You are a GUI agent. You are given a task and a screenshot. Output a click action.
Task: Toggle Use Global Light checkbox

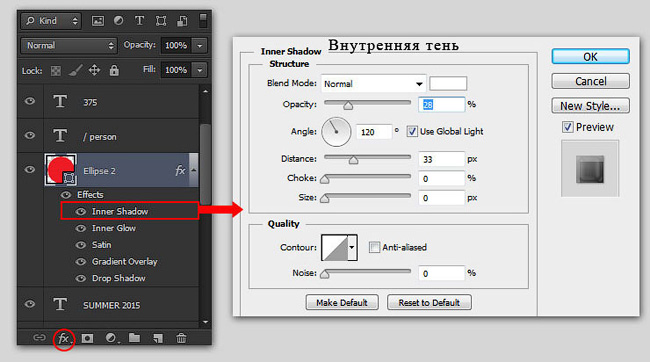(412, 131)
